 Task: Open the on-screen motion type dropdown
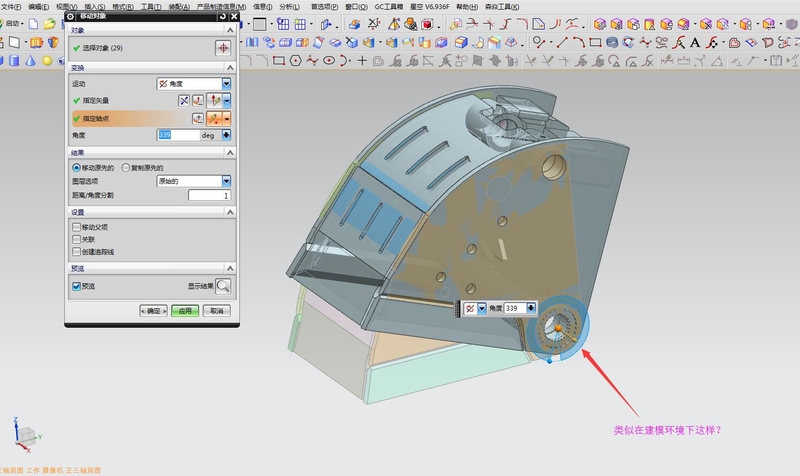pyautogui.click(x=482, y=308)
